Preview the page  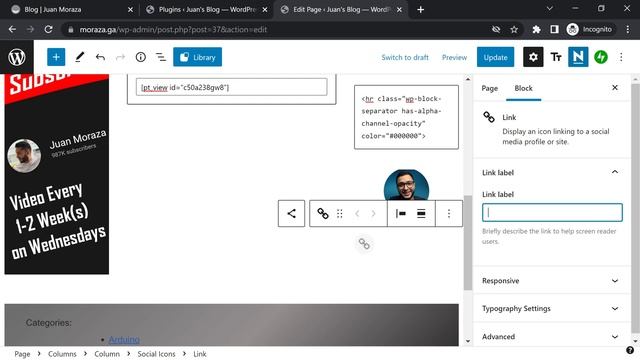454,58
